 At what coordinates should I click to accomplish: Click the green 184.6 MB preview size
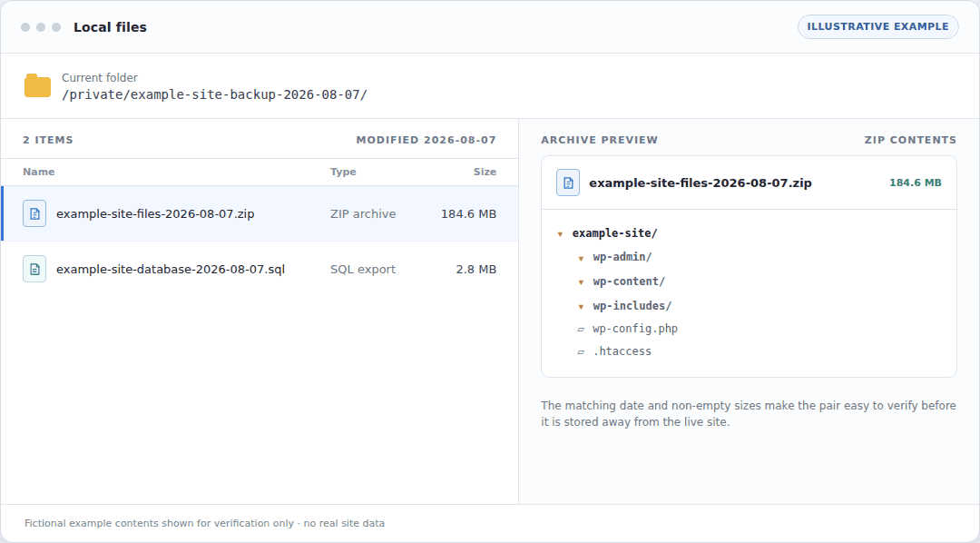916,183
